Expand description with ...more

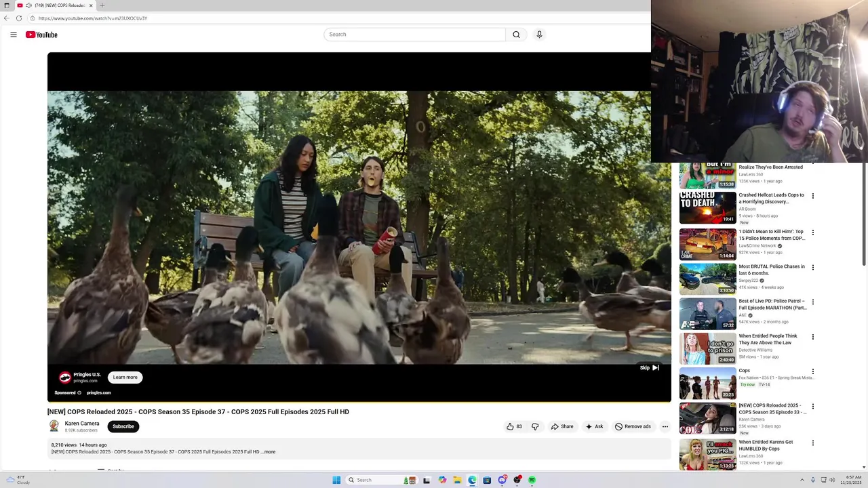pyautogui.click(x=269, y=452)
